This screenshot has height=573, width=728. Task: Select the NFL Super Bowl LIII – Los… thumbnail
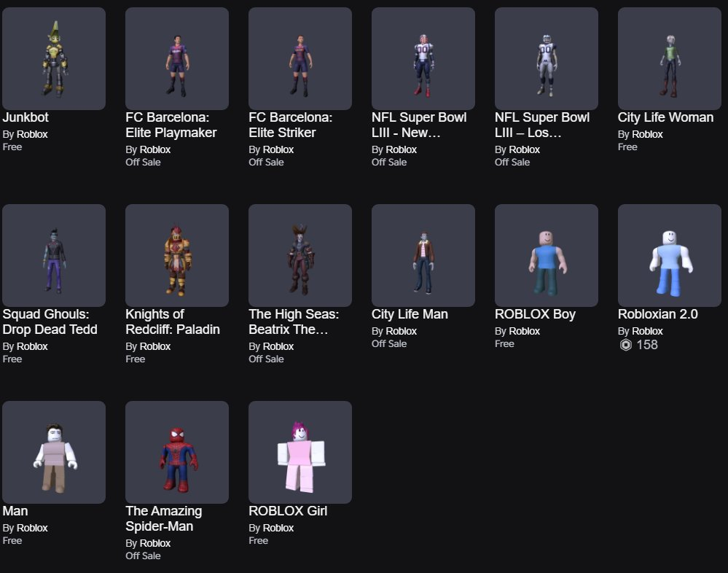546,58
